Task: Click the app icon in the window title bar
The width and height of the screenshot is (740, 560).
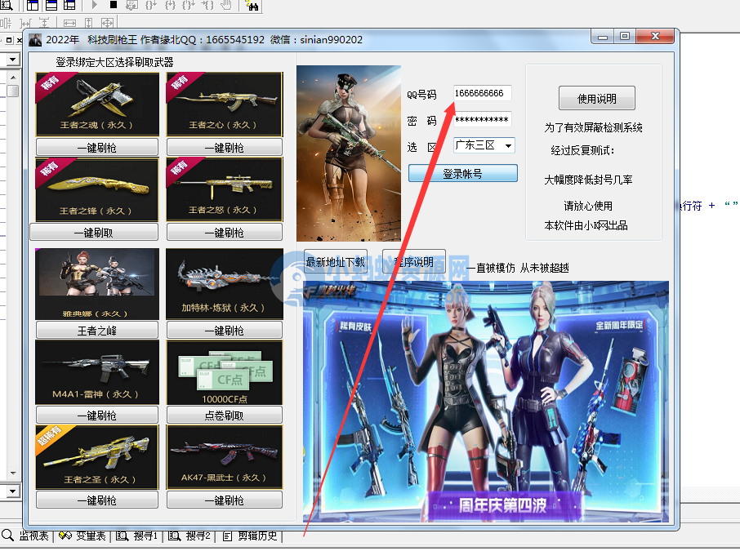Action: [35, 40]
